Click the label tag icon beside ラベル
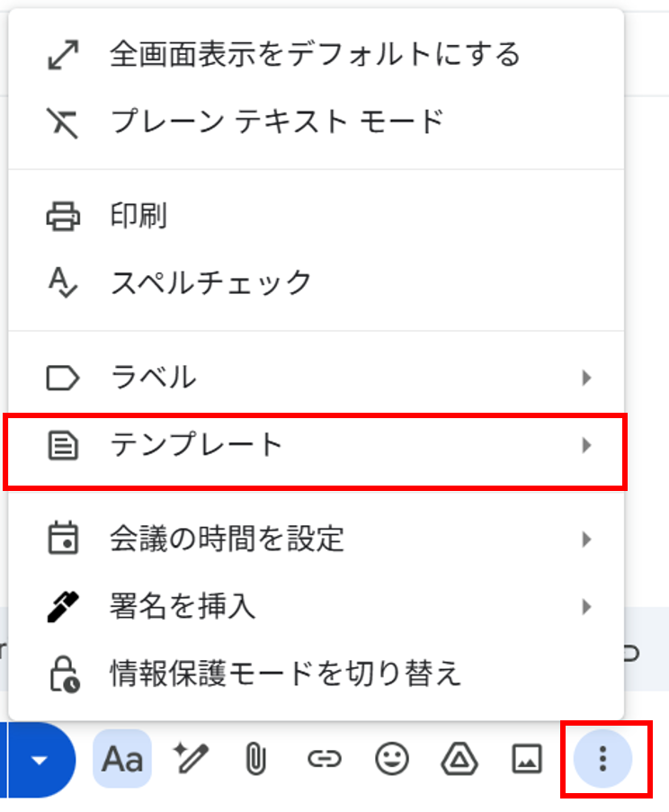The image size is (669, 812). (x=63, y=378)
